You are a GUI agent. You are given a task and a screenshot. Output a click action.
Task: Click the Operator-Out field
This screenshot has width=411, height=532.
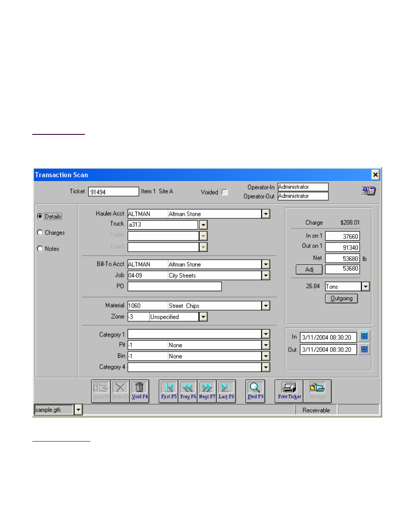pyautogui.click(x=303, y=196)
